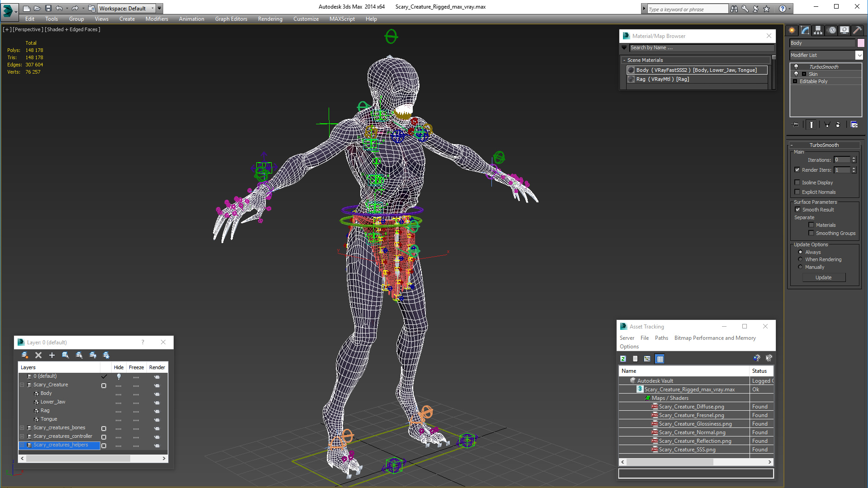
Task: Click Create New Layer icon
Action: [x=25, y=355]
